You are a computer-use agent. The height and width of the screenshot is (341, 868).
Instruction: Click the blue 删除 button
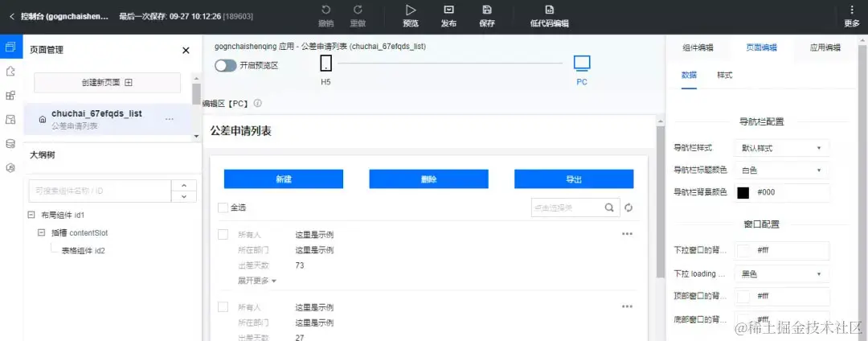tap(428, 179)
